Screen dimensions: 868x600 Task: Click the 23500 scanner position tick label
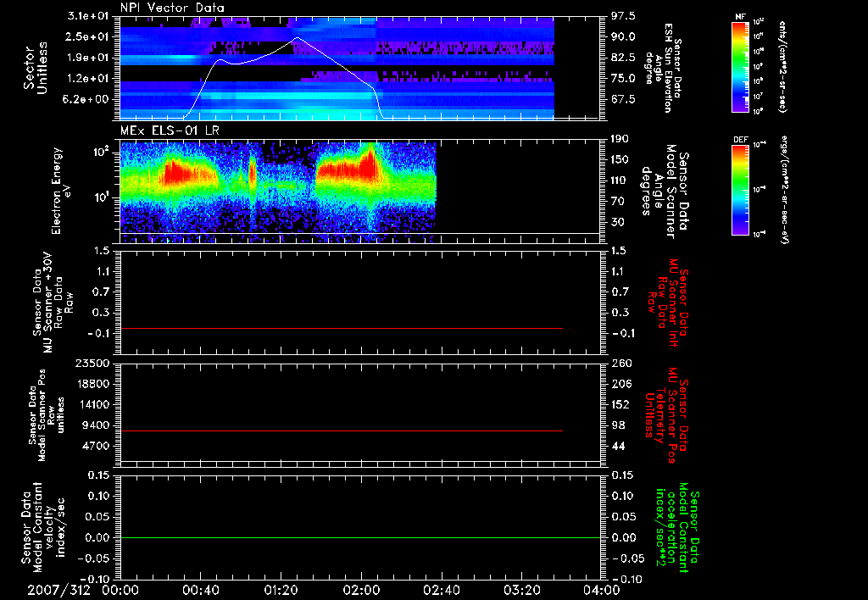[92, 364]
